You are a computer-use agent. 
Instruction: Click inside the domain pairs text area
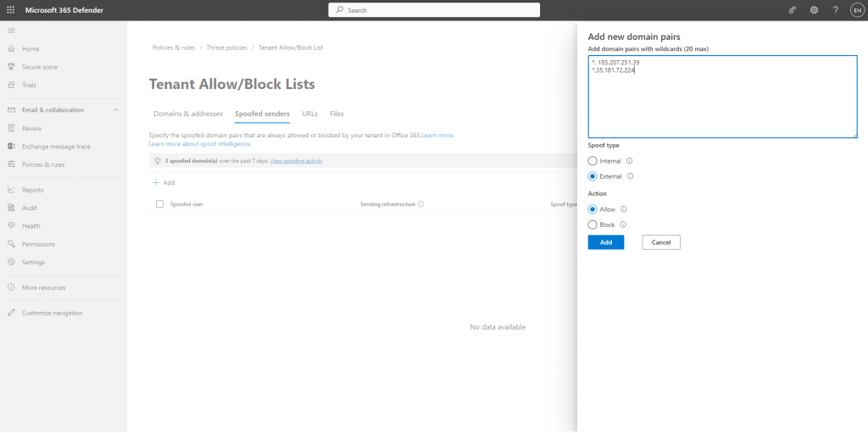click(722, 97)
